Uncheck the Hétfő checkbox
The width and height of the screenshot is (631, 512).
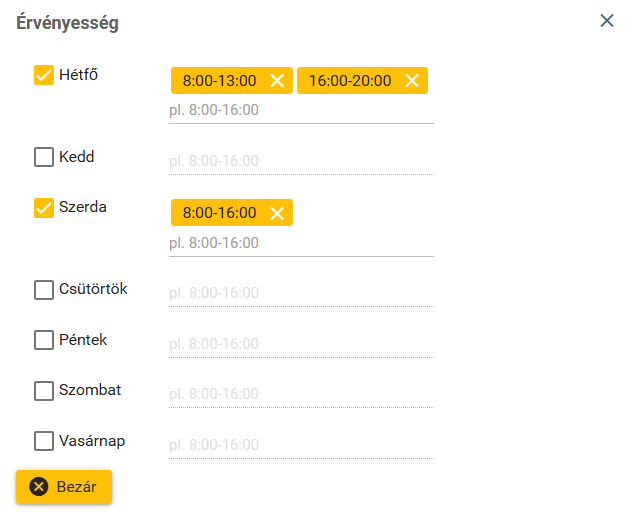[44, 75]
